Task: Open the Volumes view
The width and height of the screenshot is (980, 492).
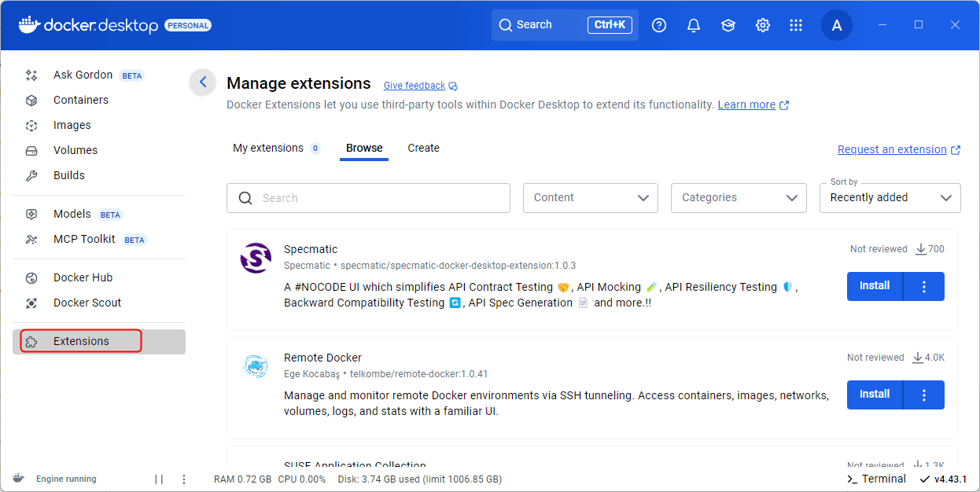Action: [76, 150]
